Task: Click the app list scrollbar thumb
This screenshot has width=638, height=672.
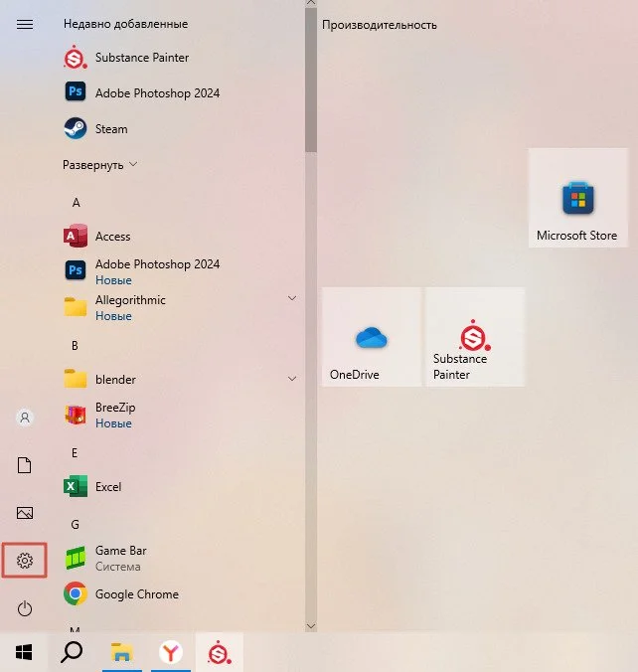Action: (x=311, y=80)
